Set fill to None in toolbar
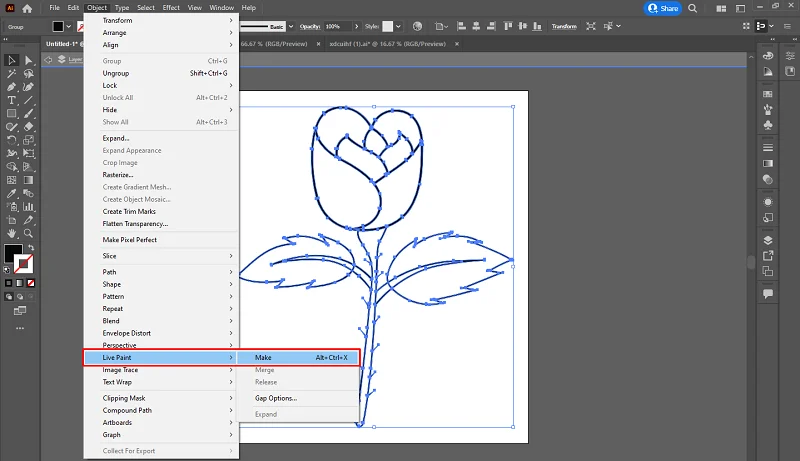 [31, 283]
